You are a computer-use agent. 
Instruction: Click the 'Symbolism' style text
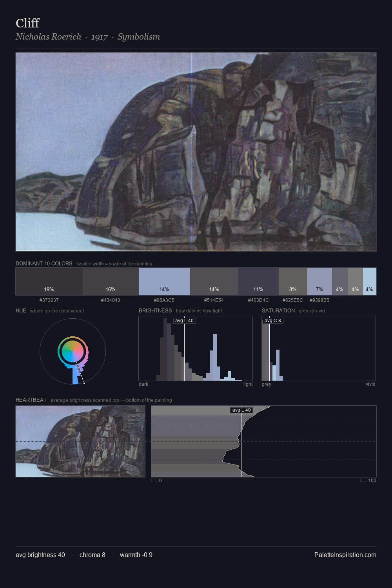coord(139,36)
